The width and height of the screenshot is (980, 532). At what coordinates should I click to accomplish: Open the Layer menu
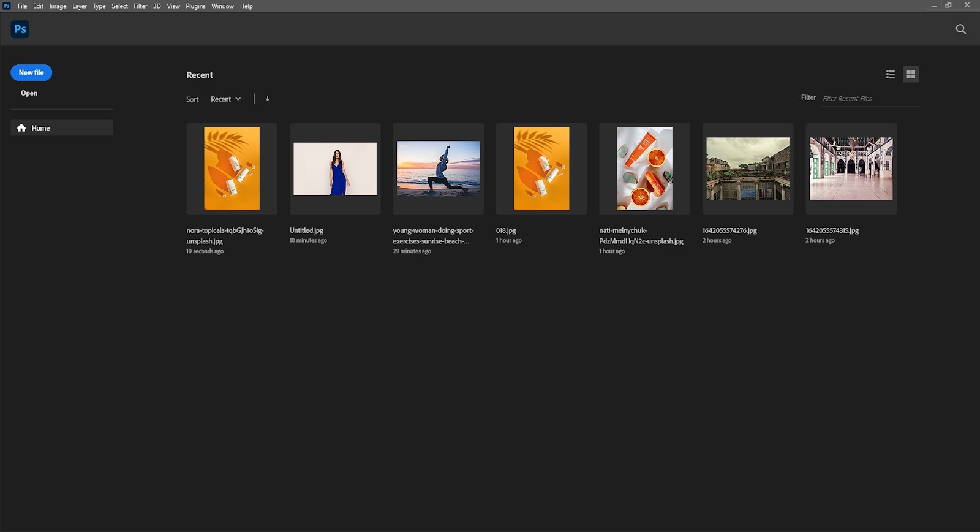[80, 6]
